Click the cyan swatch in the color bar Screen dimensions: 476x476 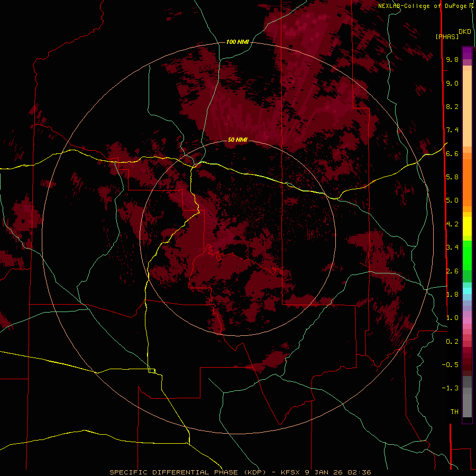[x=467, y=290]
